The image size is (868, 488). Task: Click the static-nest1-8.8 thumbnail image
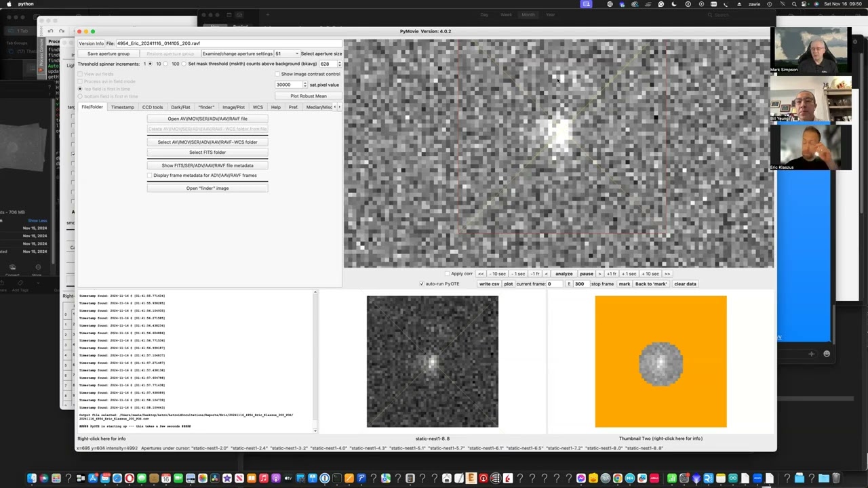[433, 362]
